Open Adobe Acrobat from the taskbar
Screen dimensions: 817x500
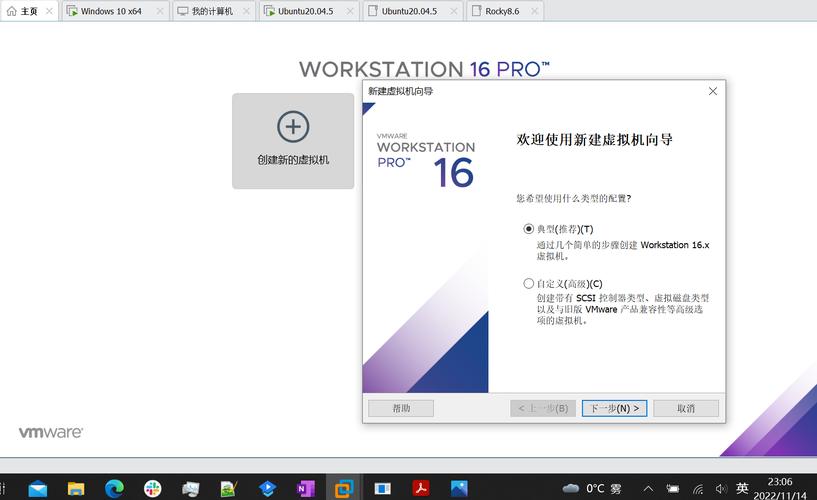point(420,489)
